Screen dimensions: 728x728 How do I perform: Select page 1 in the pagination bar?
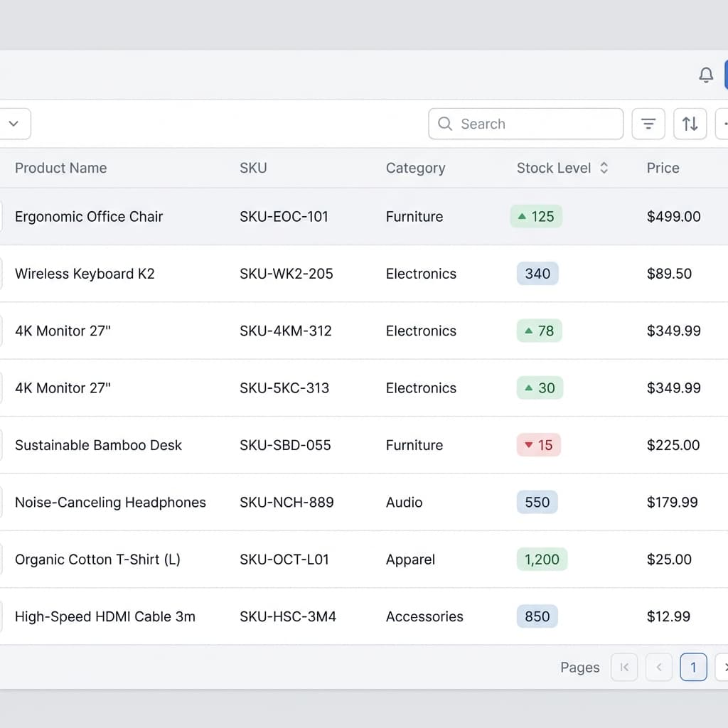(692, 667)
